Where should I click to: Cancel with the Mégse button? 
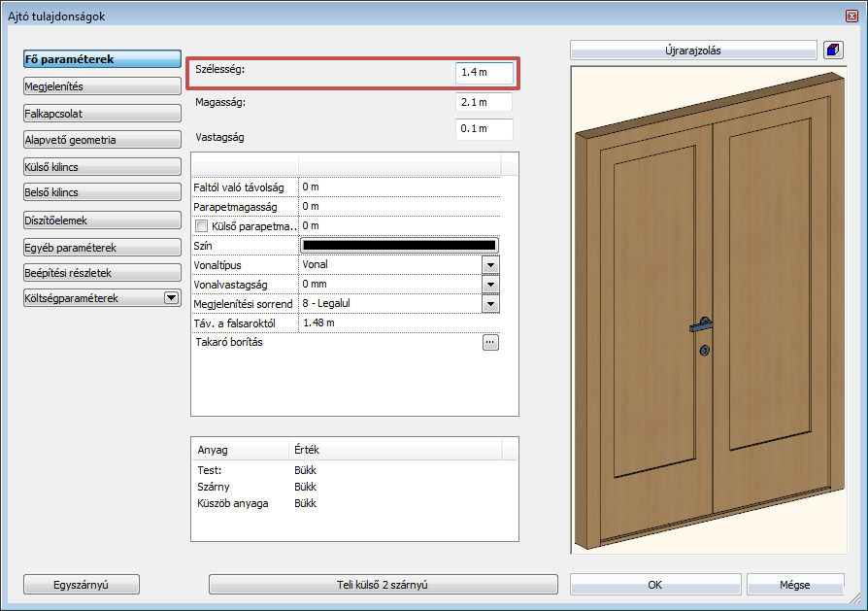tap(795, 585)
